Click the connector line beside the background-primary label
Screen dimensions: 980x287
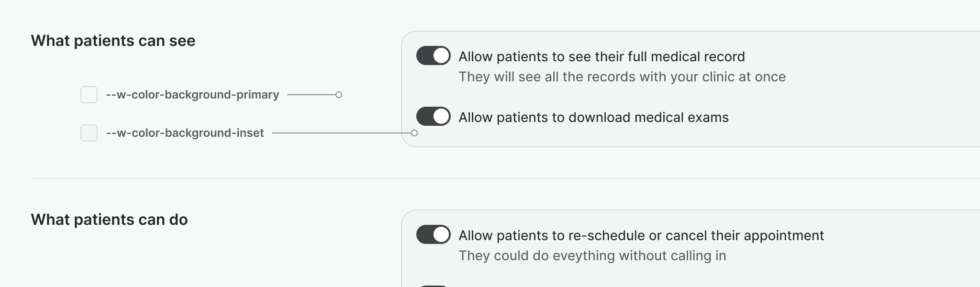click(x=311, y=95)
